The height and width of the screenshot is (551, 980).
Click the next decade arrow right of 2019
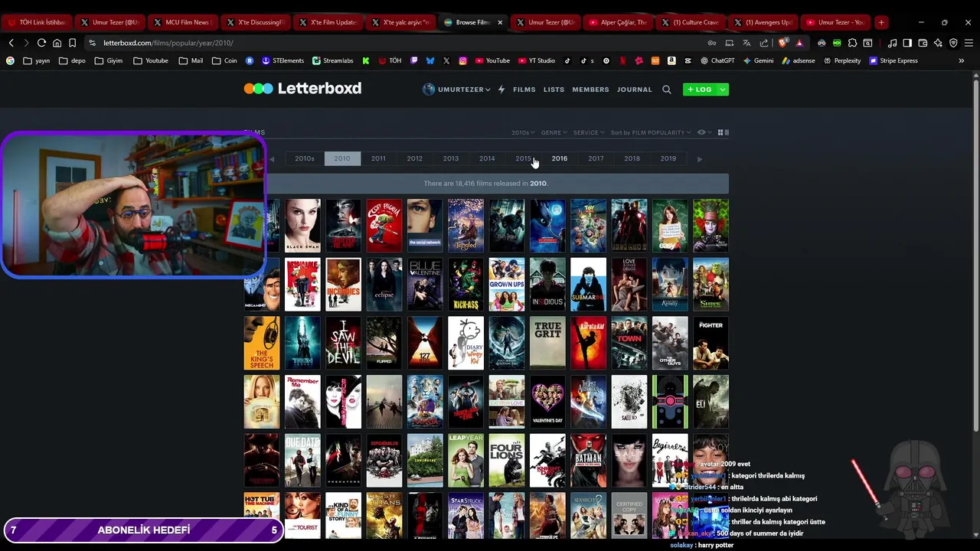click(699, 159)
